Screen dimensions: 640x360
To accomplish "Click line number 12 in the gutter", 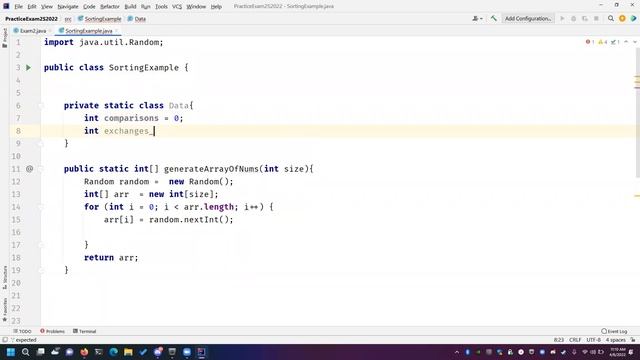I will 16,182.
